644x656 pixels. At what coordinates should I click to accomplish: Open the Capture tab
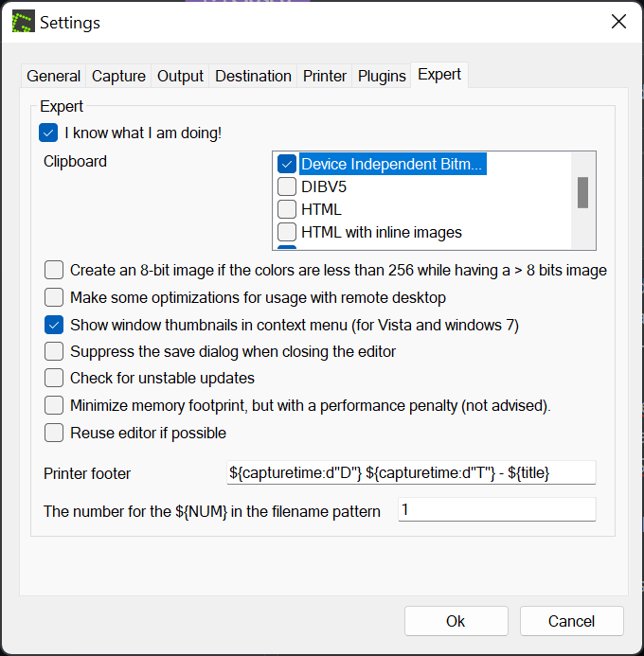[x=118, y=76]
